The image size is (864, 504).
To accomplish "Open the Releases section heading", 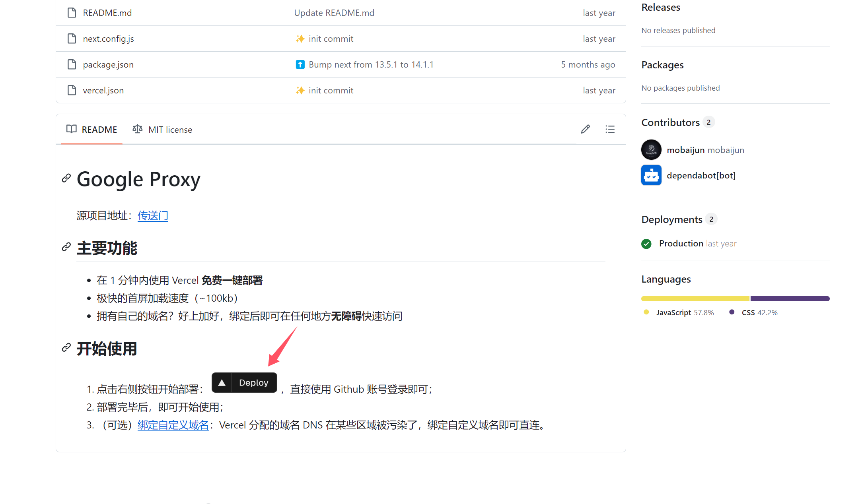I will 661,7.
